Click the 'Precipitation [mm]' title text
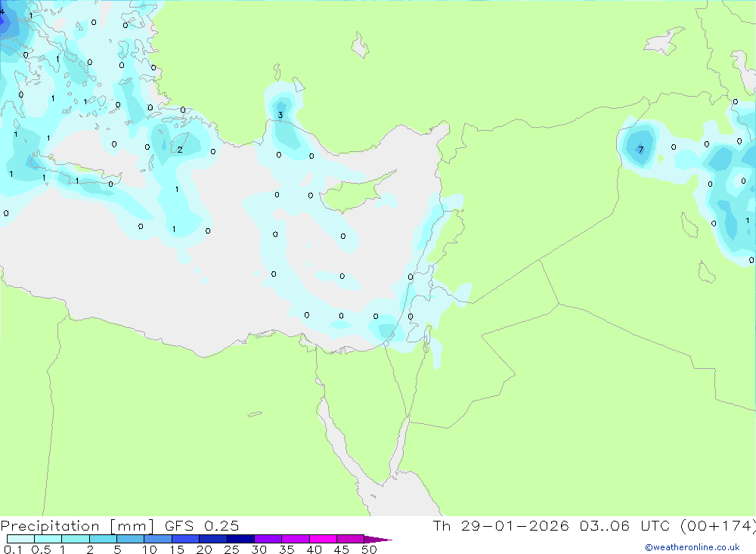 [x=77, y=526]
